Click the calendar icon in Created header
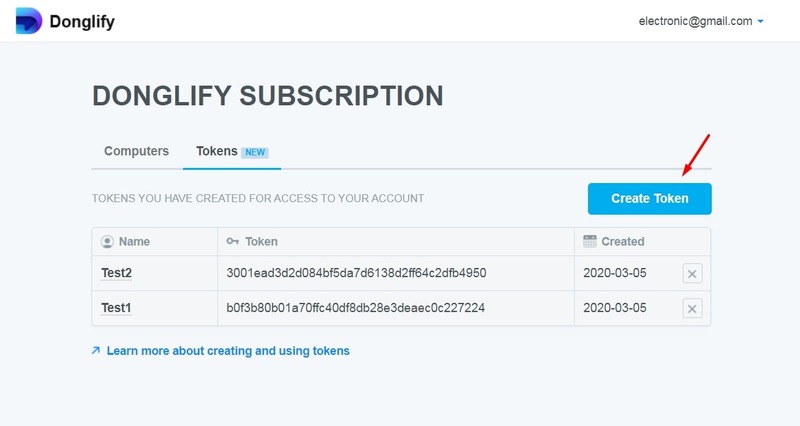Viewport: 800px width, 426px height. (590, 241)
